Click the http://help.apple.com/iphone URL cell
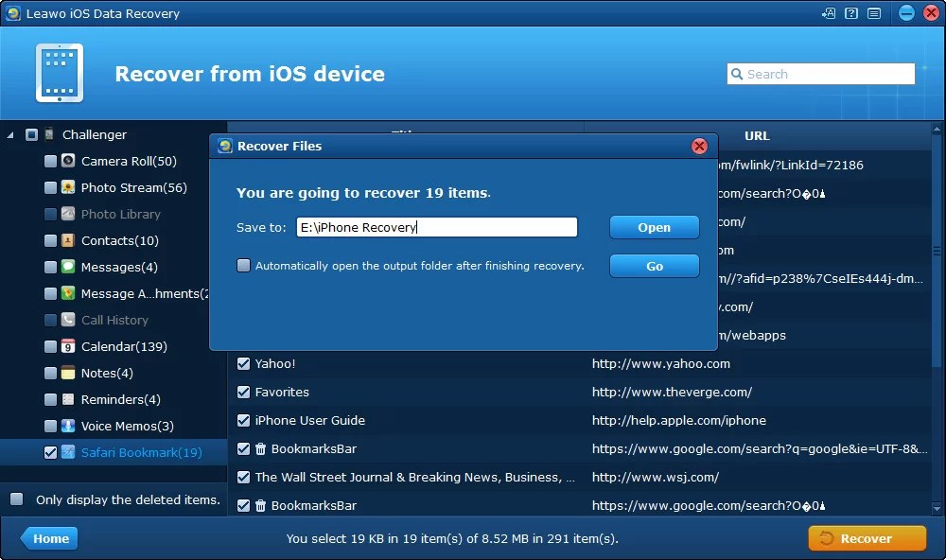946x560 pixels. click(678, 420)
